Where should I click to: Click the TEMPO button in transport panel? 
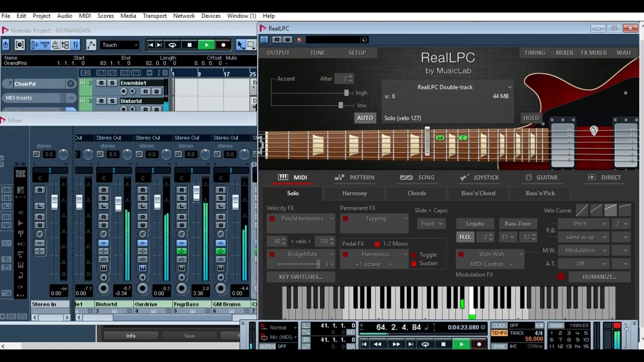(499, 333)
